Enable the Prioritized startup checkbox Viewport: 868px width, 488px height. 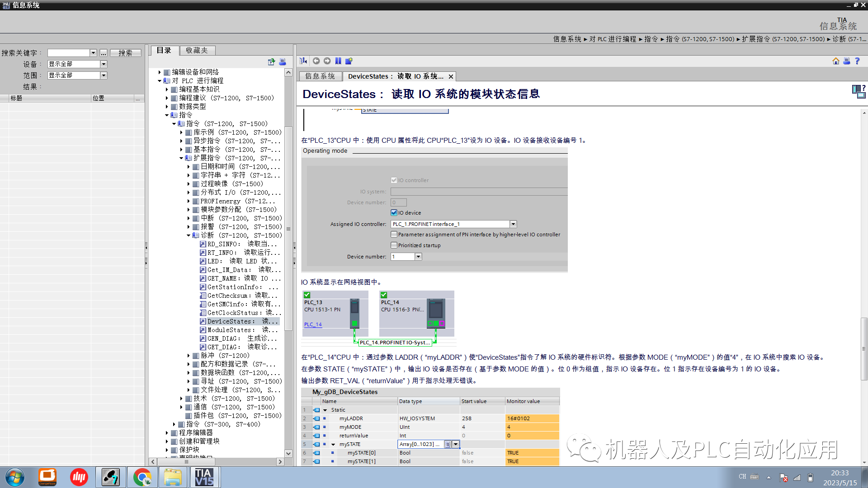pyautogui.click(x=394, y=245)
